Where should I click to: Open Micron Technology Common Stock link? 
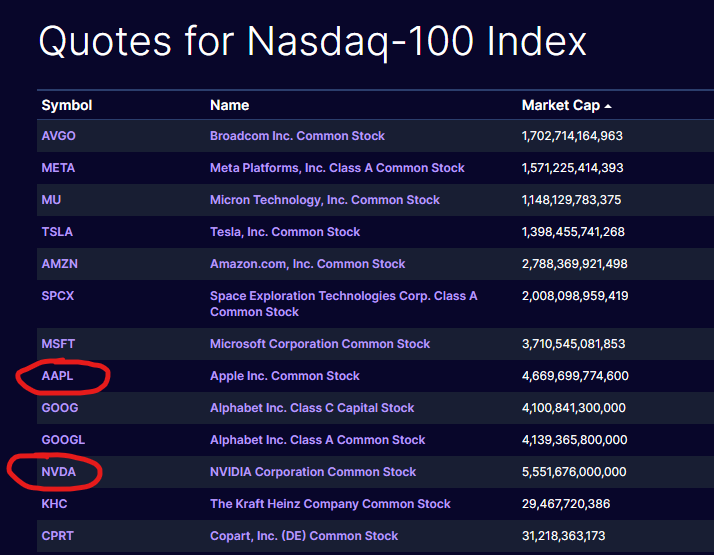(325, 199)
